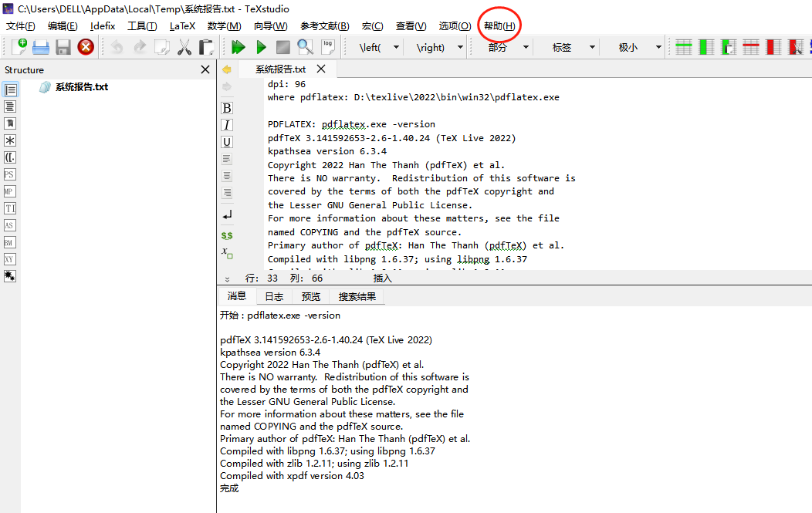The width and height of the screenshot is (812, 513).
Task: Click the forward gray arrow below back arrow
Action: [x=227, y=86]
